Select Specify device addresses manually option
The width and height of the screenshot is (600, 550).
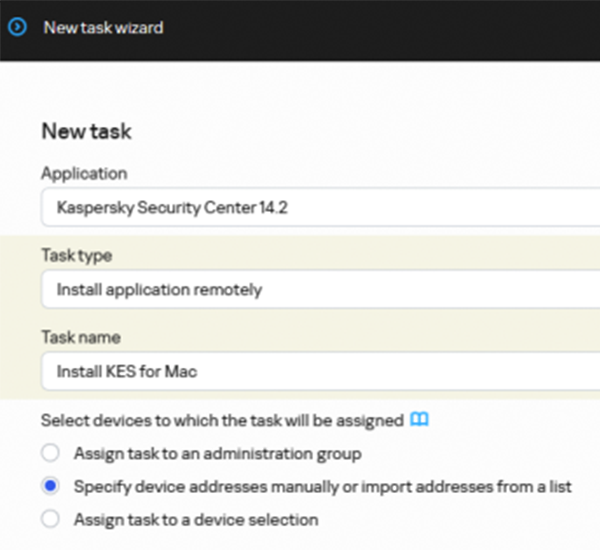tap(50, 486)
